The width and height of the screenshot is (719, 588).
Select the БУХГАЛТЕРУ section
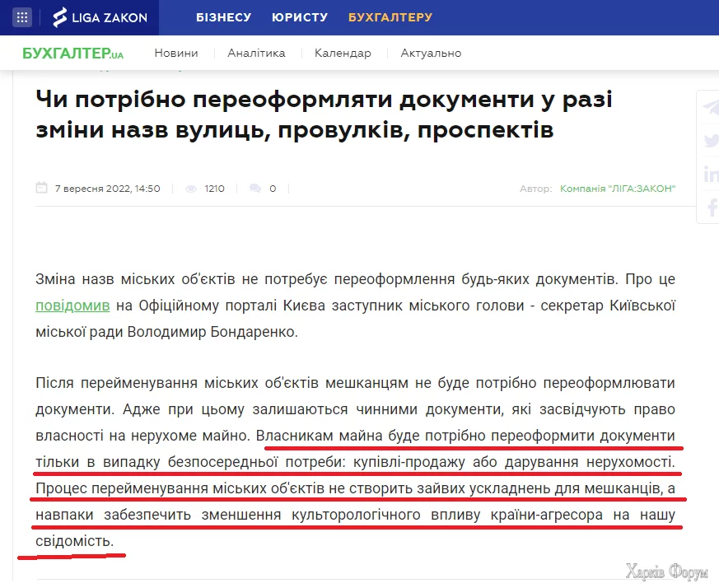pos(390,17)
